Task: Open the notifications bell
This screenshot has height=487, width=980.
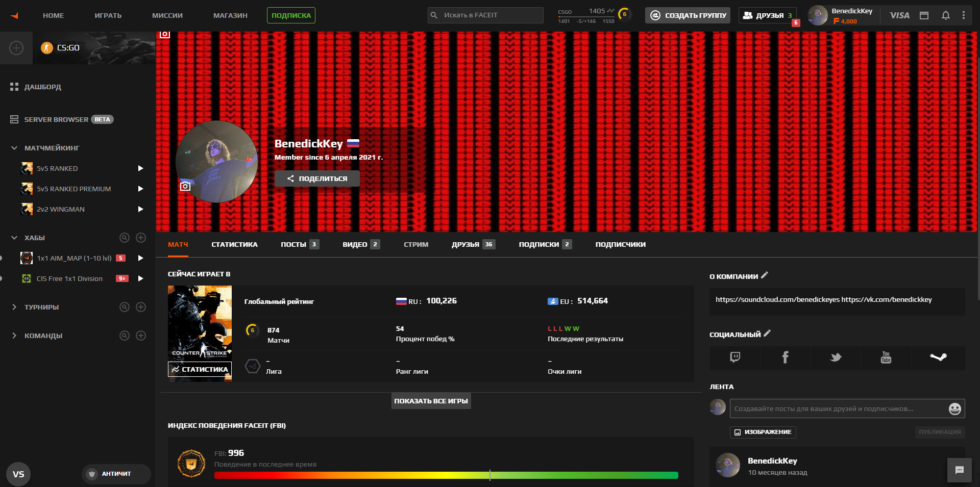Action: coord(945,15)
